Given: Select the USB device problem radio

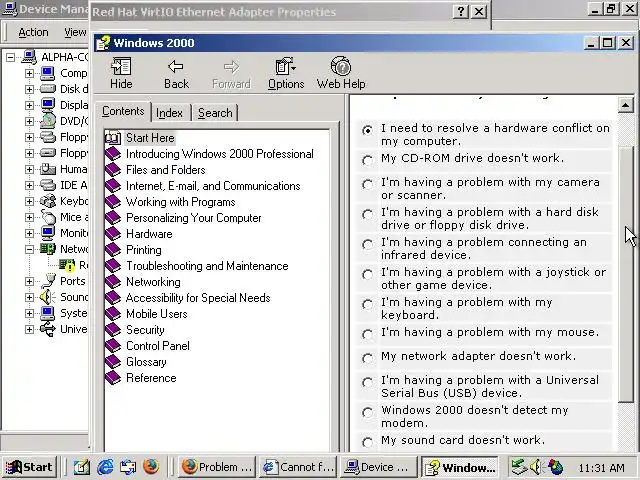Looking at the screenshot, I should click(367, 382).
